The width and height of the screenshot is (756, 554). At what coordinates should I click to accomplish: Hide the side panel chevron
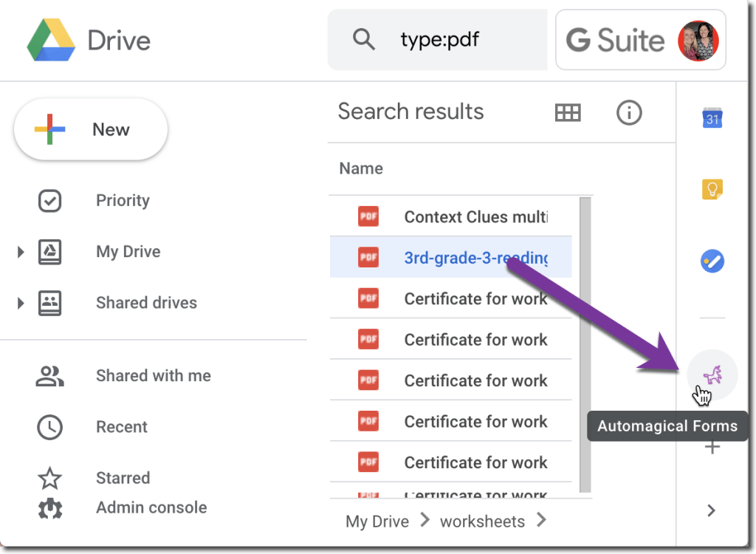[x=711, y=510]
